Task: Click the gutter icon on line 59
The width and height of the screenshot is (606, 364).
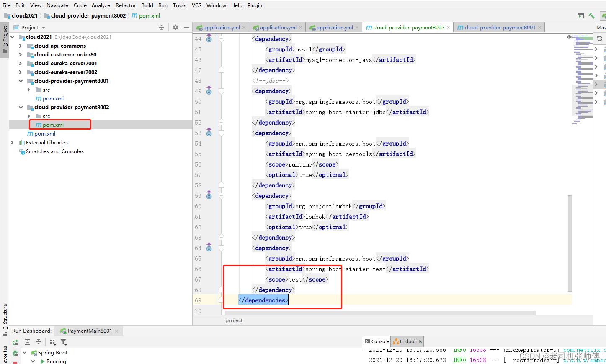Action: 209,195
